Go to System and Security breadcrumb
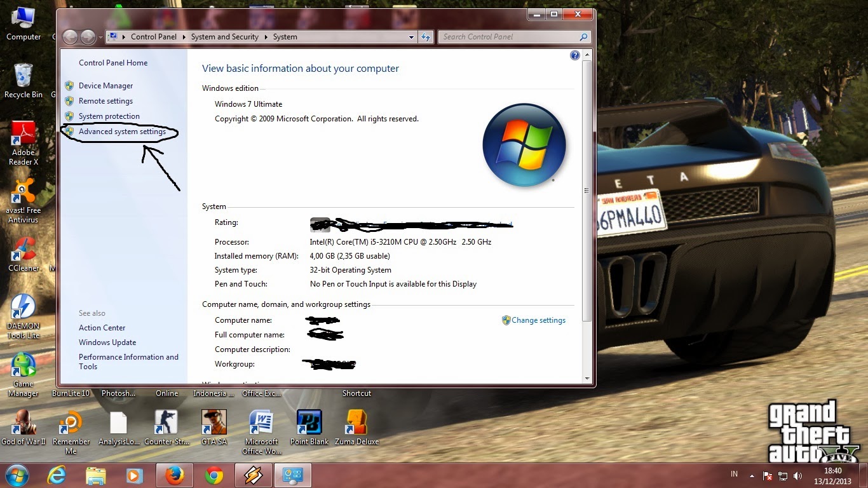Viewport: 868px width, 488px height. coord(225,37)
